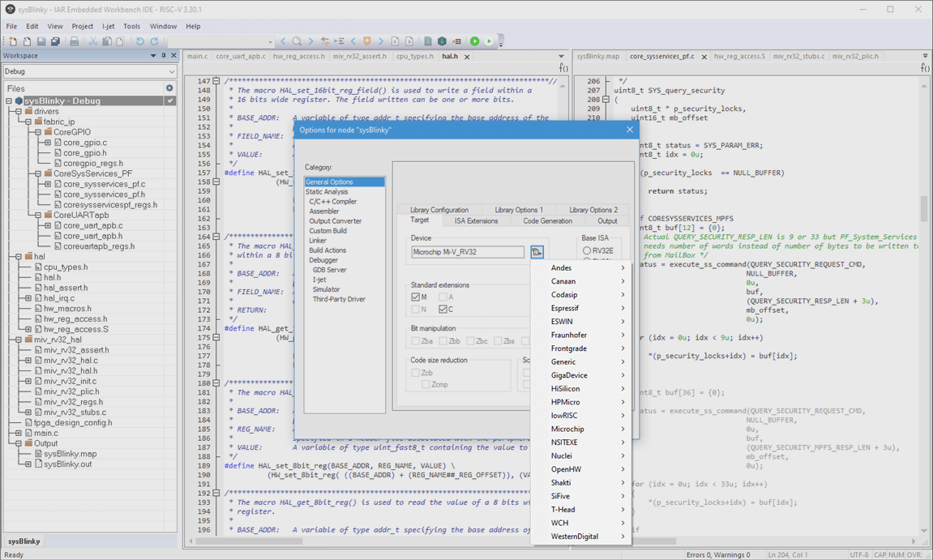The width and height of the screenshot is (933, 560).
Task: Close the hal.h editor tab
Action: coord(467,57)
